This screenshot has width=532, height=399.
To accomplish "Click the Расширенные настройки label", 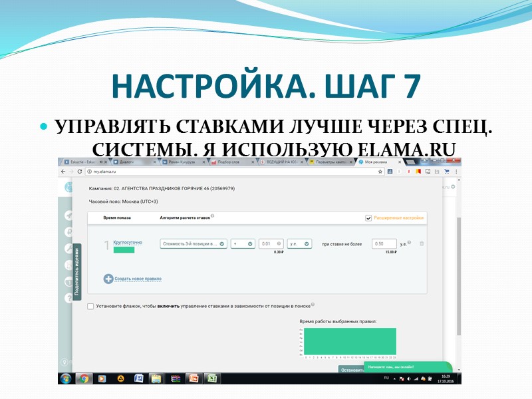I will click(398, 218).
